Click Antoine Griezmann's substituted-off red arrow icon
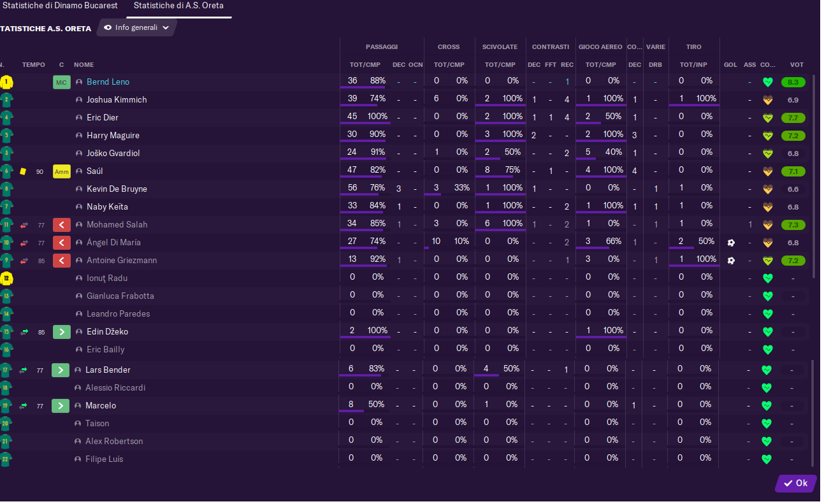This screenshot has height=504, width=824. point(62,261)
